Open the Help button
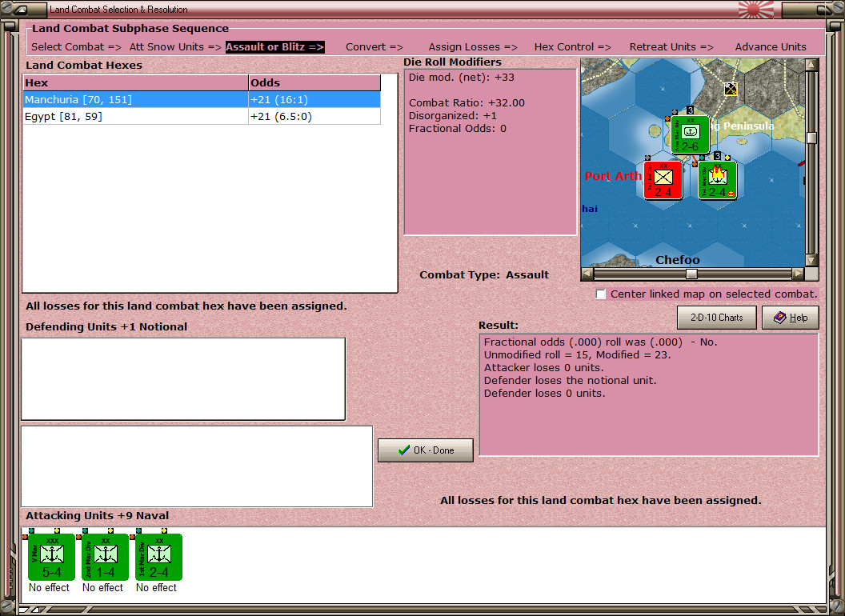The image size is (845, 616). [791, 318]
